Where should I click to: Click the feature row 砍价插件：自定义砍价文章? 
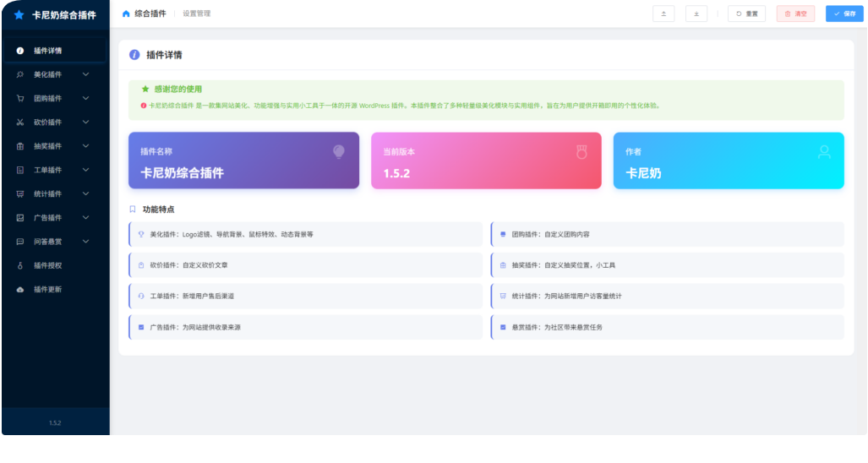(306, 265)
